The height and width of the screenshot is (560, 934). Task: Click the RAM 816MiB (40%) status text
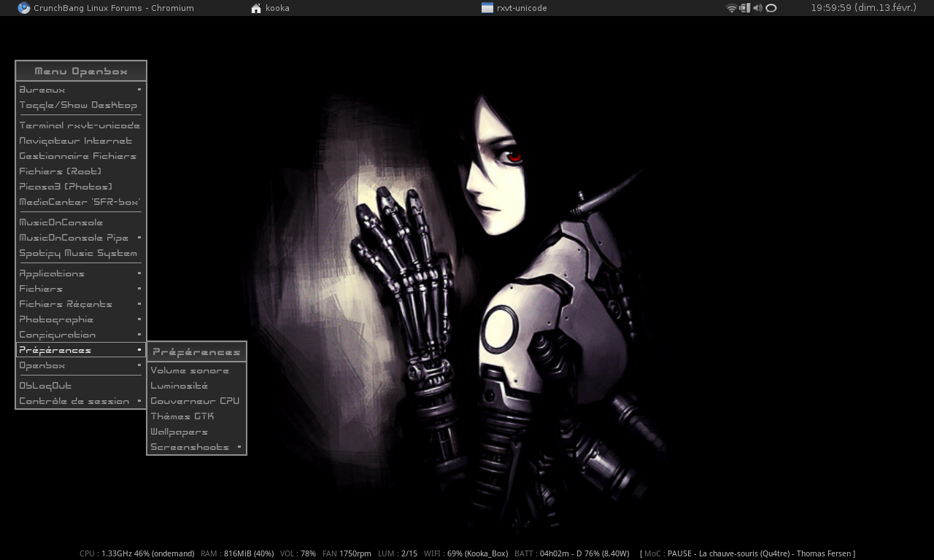pyautogui.click(x=237, y=553)
